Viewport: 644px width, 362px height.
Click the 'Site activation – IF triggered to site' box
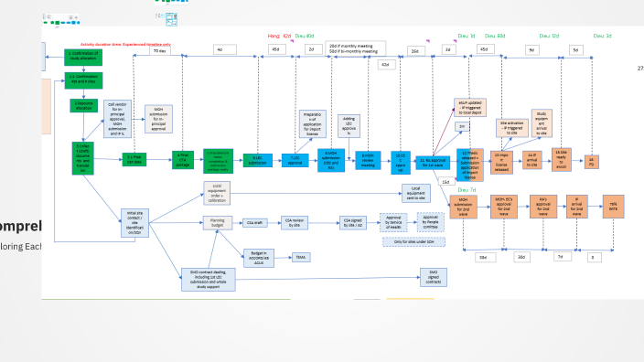512,128
